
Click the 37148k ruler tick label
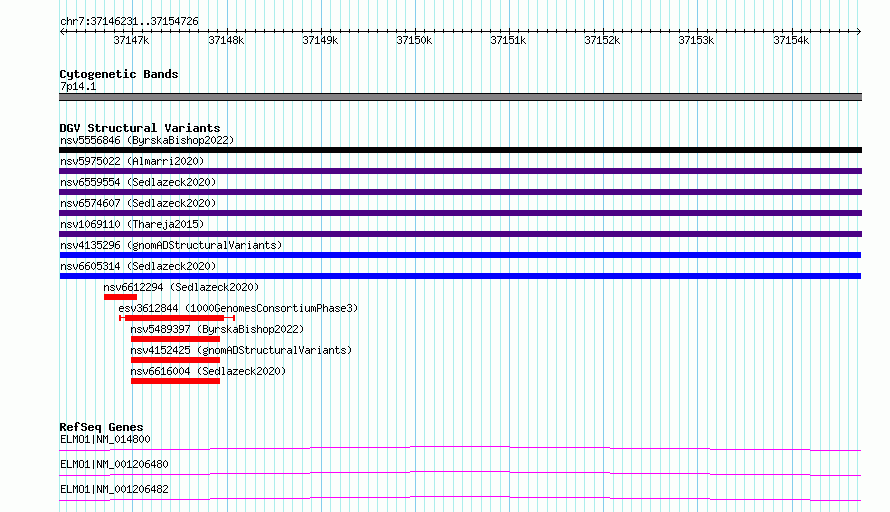226,40
